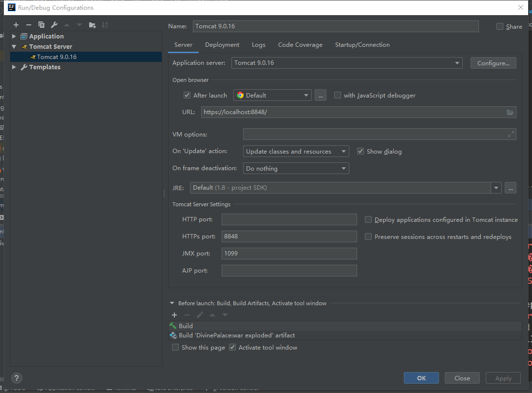Select Build 'DivinePalace:war exploded' artifact task
The width and height of the screenshot is (532, 393).
[345, 335]
